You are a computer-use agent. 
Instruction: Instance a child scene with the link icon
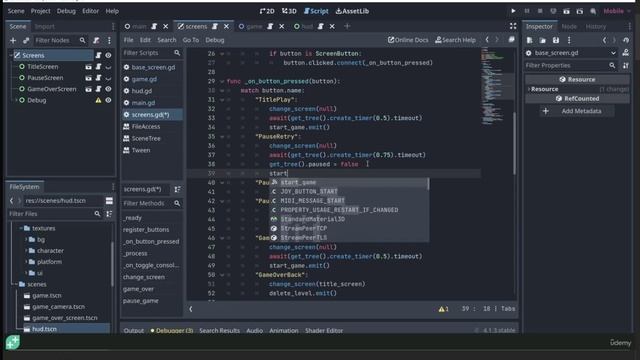tap(26, 40)
